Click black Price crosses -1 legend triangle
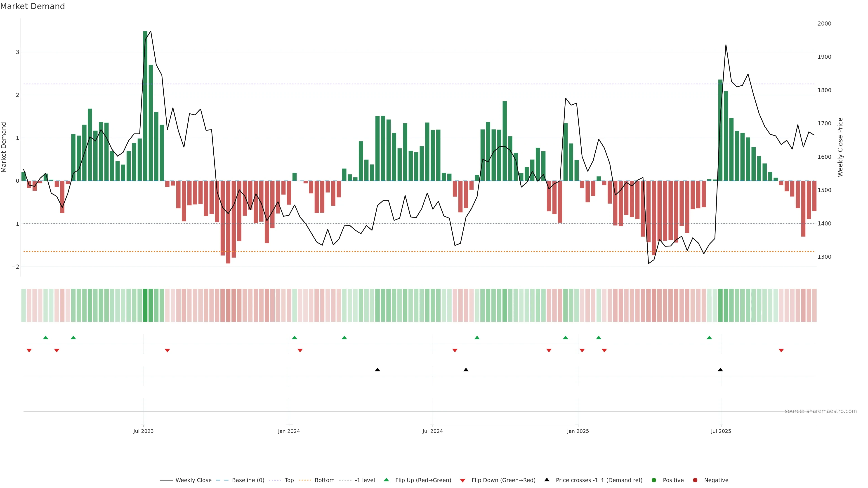Screen dimensions: 868x488 [x=547, y=480]
